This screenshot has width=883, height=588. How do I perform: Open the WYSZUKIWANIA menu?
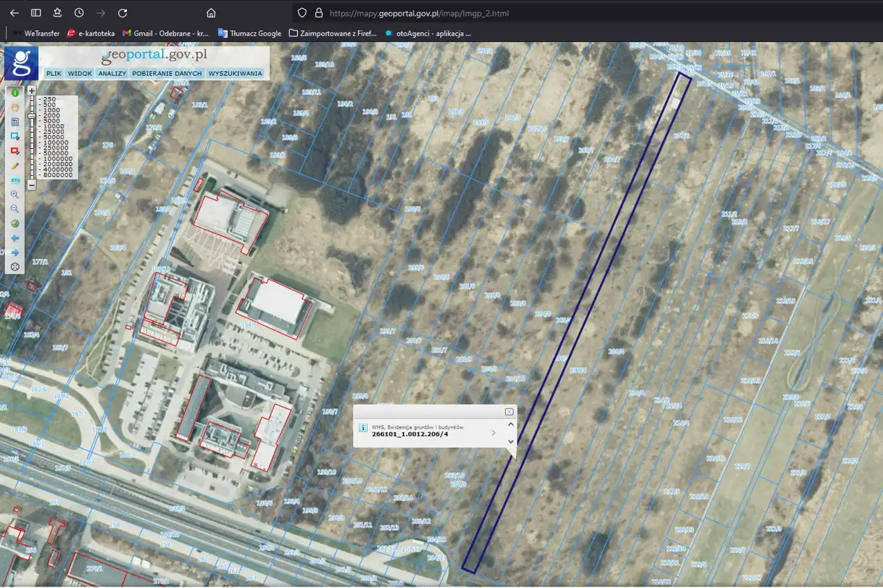click(235, 73)
